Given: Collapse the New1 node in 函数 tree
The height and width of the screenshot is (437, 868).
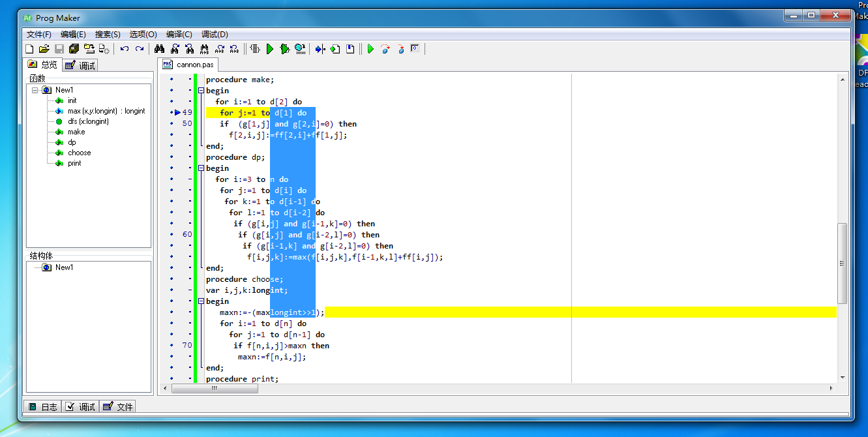Looking at the screenshot, I should tap(35, 90).
